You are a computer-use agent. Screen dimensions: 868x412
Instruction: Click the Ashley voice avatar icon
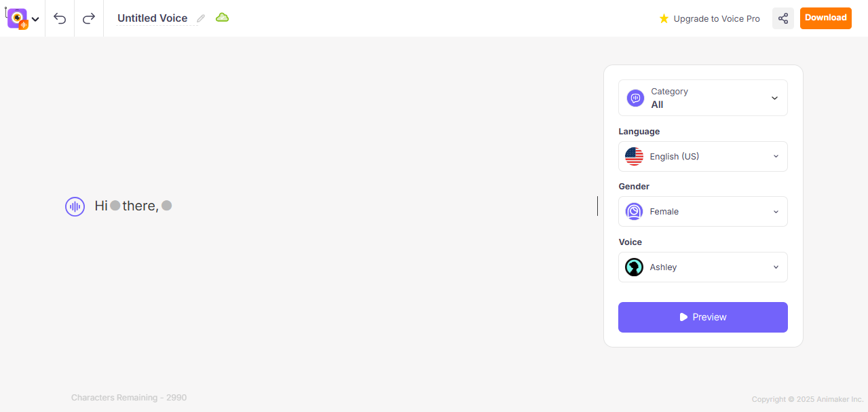(634, 267)
